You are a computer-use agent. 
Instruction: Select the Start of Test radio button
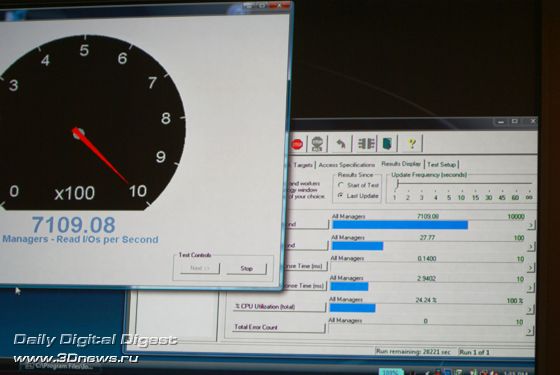click(x=341, y=185)
